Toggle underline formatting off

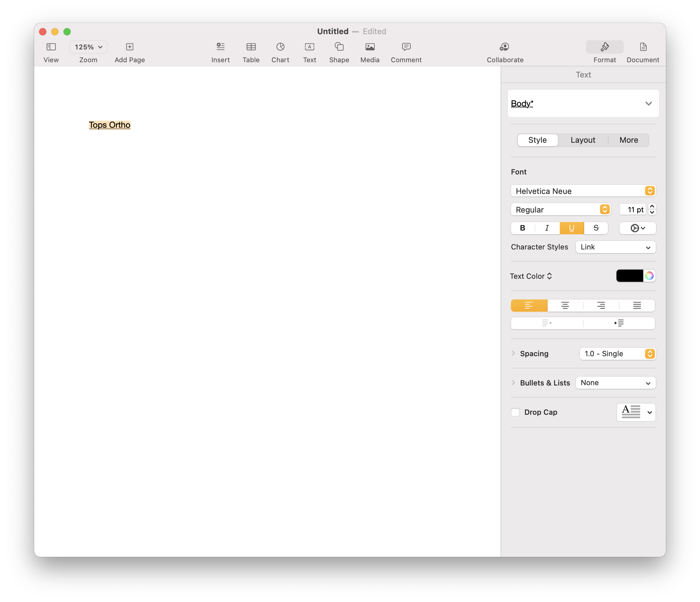point(571,228)
